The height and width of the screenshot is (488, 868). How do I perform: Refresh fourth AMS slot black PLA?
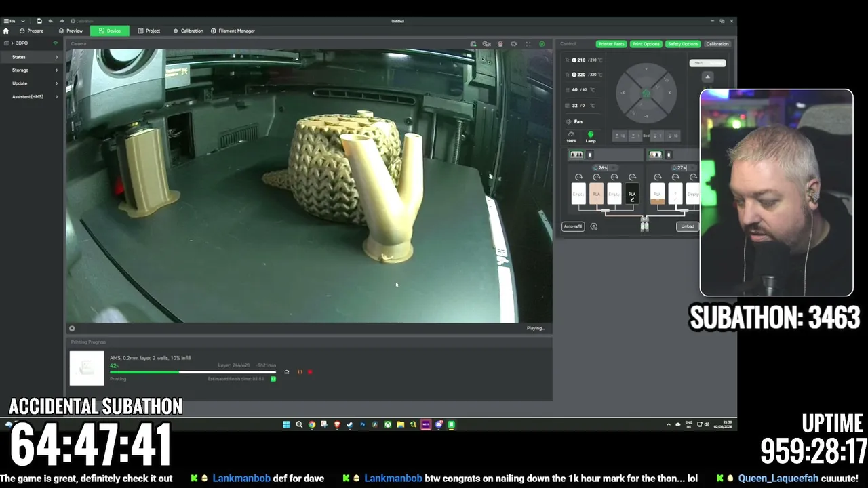[632, 177]
